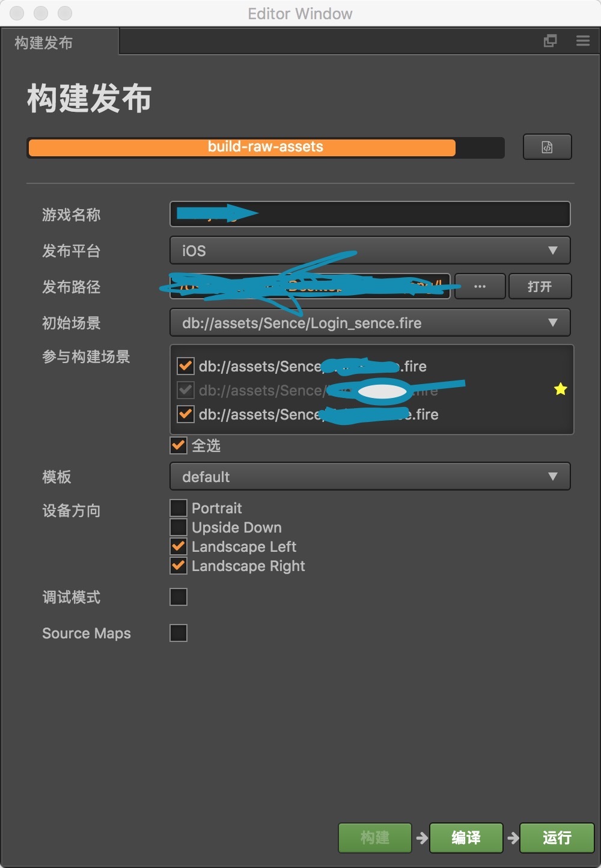The height and width of the screenshot is (868, 601).
Task: Click the 游戏名称 game name input field
Action: coord(370,214)
